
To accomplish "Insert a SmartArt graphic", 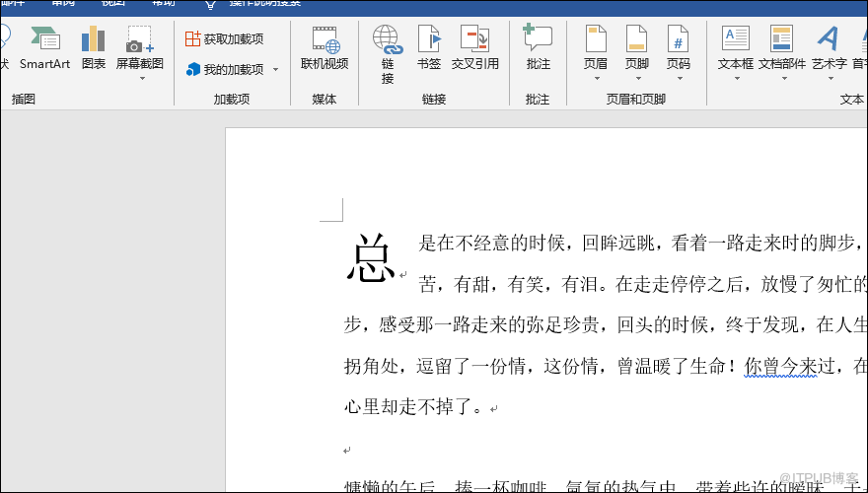I will [44, 47].
